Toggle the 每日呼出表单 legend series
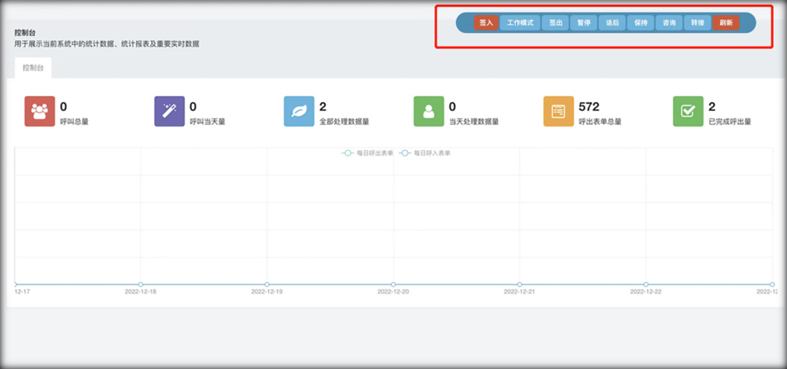The height and width of the screenshot is (369, 787). click(367, 153)
